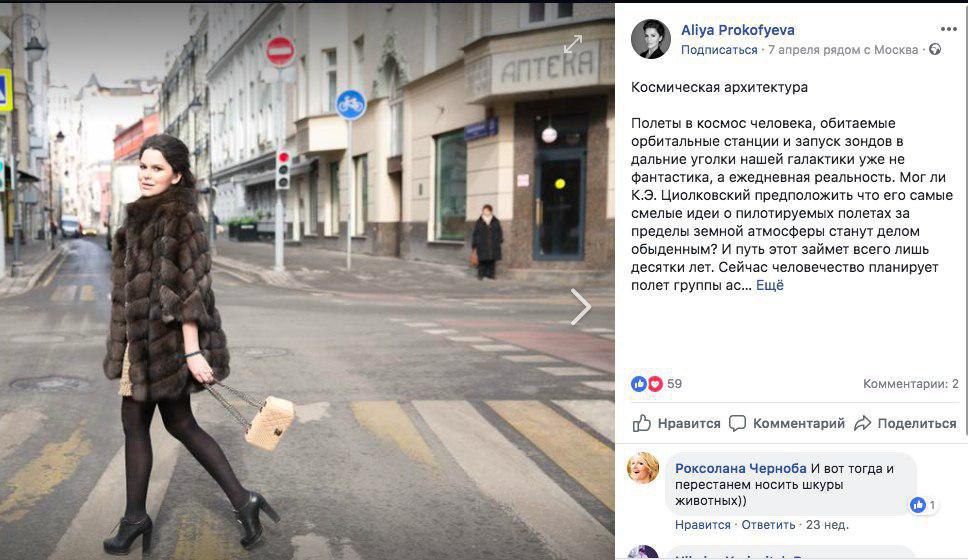
Task: Open Aliya Prokofyeva profile name link
Action: click(x=738, y=30)
